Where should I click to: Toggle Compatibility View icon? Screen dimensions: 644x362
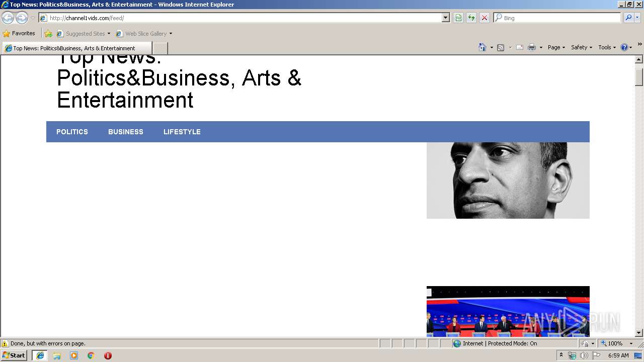click(x=458, y=18)
